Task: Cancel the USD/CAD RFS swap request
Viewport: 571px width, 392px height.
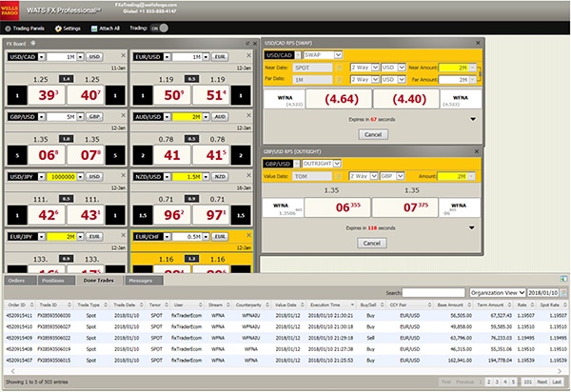Action: click(x=373, y=135)
